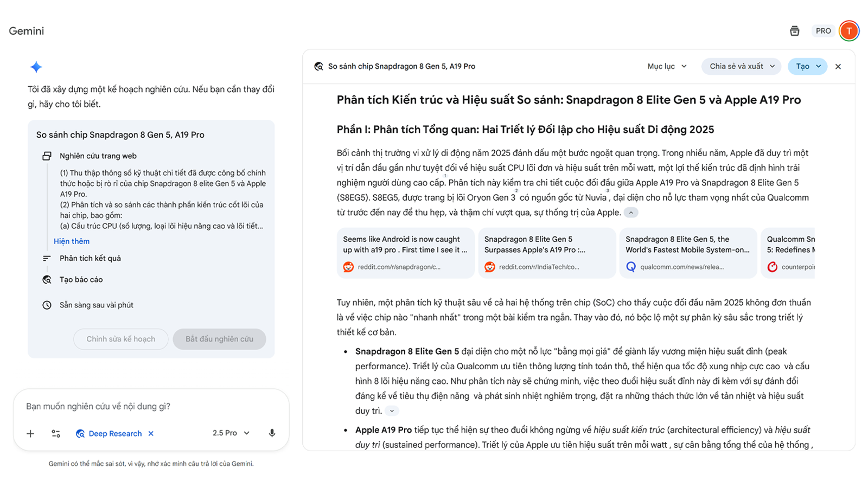This screenshot has height=488, width=868.
Task: Toggle the Deep Research tool chip
Action: coord(109,433)
